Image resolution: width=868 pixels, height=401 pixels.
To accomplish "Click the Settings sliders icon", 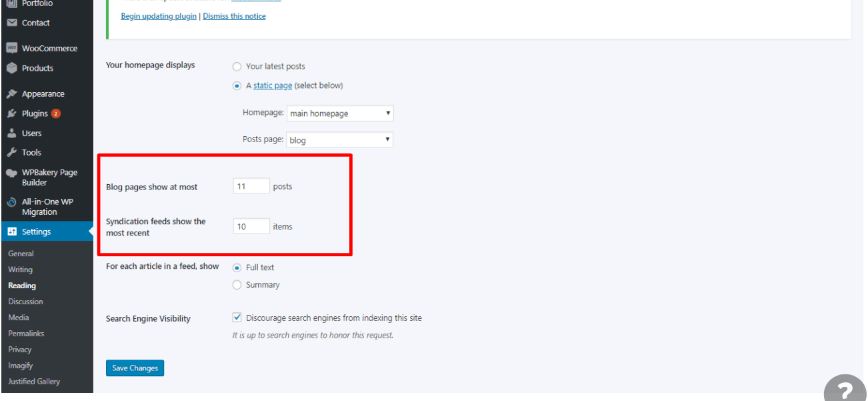I will tap(11, 232).
